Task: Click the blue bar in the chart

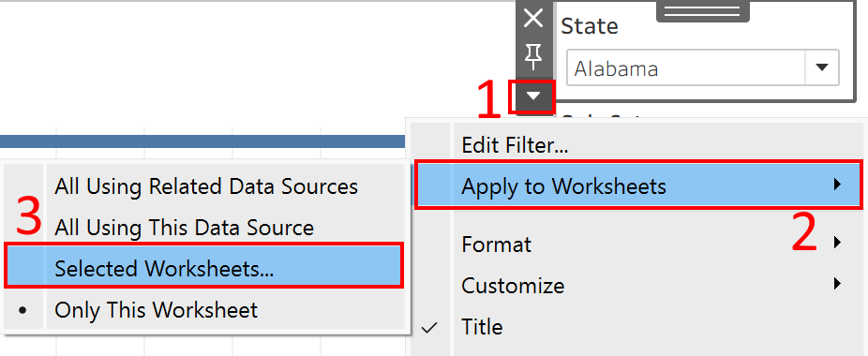Action: (x=202, y=141)
